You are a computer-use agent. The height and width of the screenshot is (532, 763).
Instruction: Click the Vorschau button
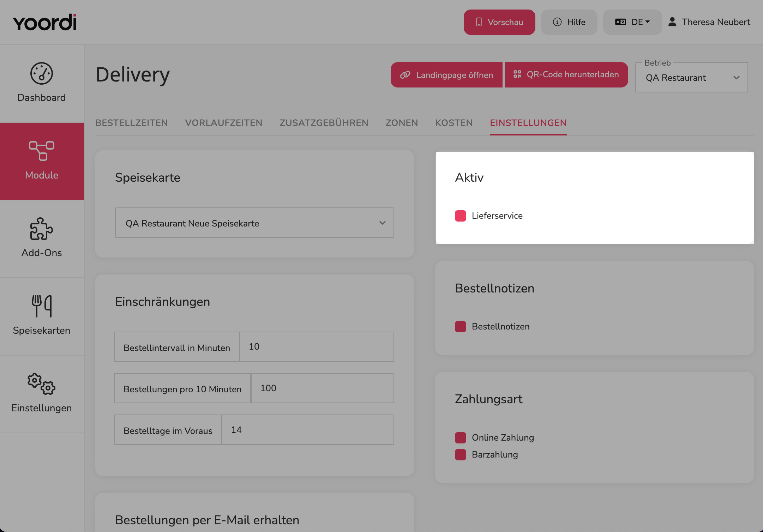(x=499, y=22)
